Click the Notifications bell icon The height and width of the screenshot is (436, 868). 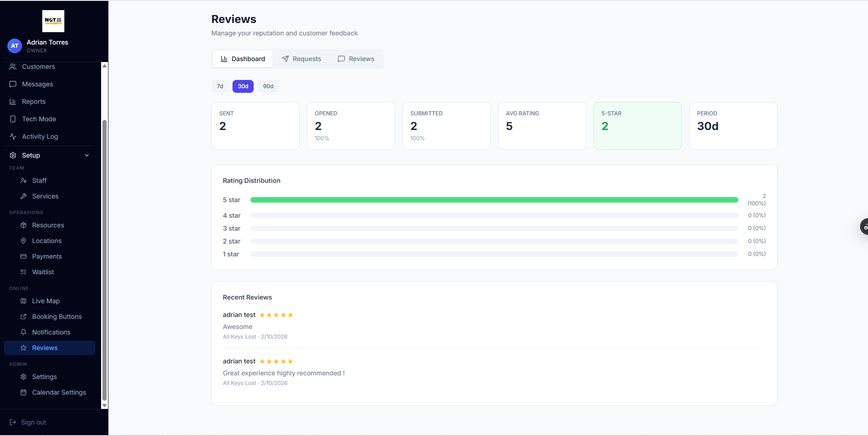pos(23,332)
